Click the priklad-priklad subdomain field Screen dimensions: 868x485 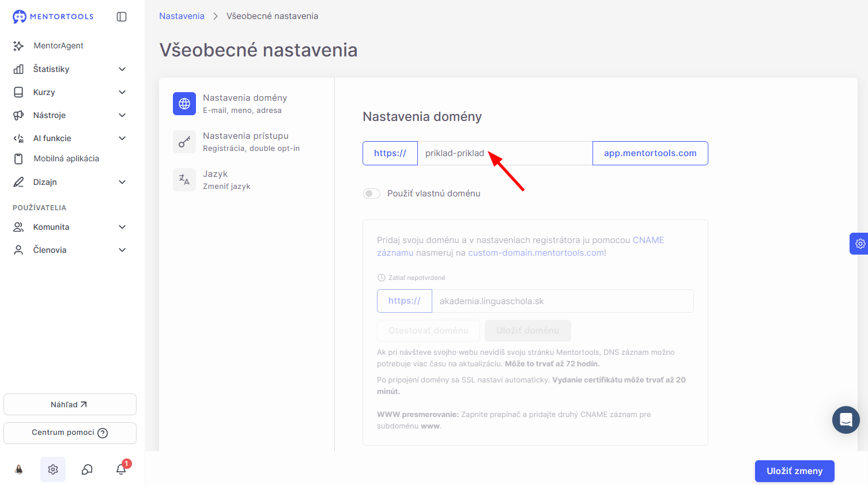505,153
